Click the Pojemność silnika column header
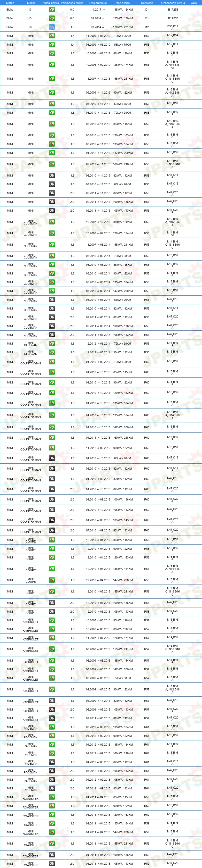Viewport: 202px width, 868px height. (x=72, y=3)
